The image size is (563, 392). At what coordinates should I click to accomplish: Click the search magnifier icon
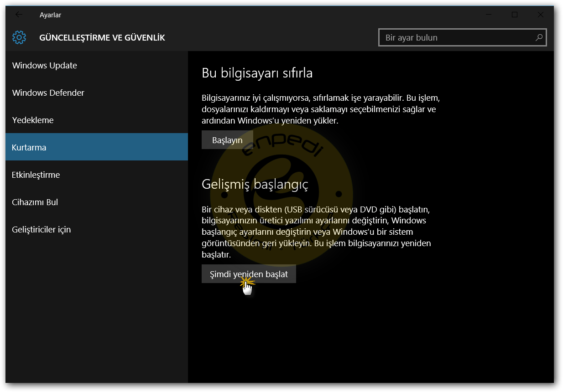(x=539, y=37)
